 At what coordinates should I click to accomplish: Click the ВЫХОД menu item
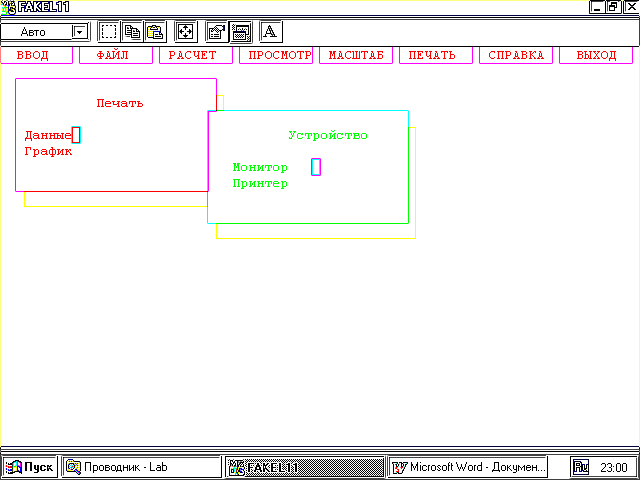596,55
